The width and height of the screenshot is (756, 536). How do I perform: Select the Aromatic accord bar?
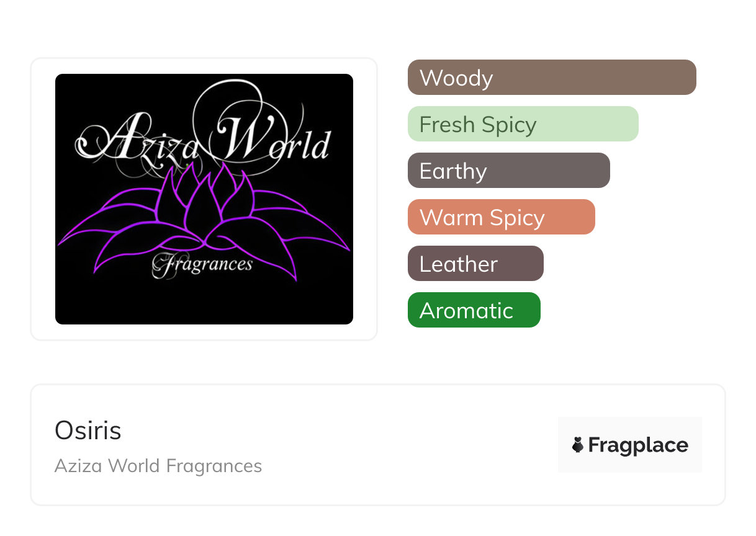(474, 310)
